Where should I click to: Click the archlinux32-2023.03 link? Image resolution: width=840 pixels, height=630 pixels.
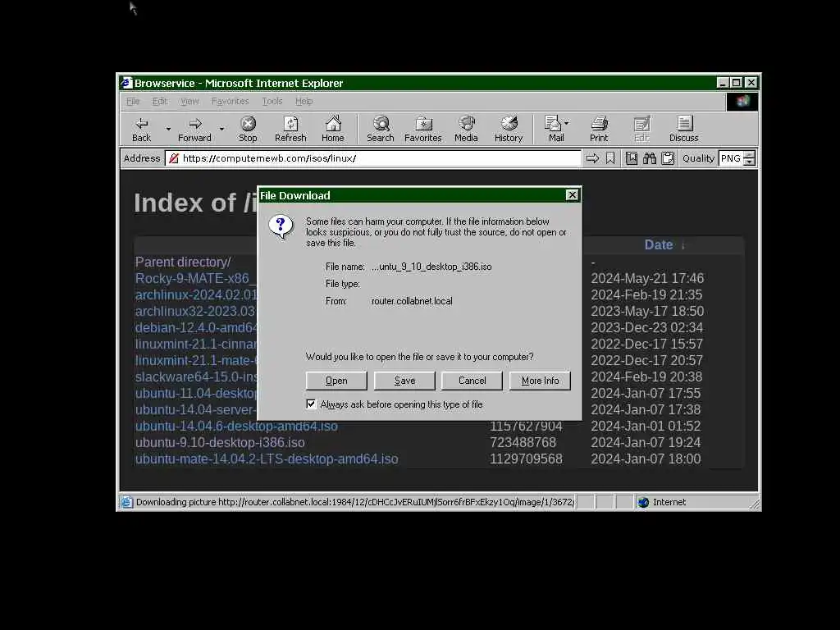pos(196,311)
